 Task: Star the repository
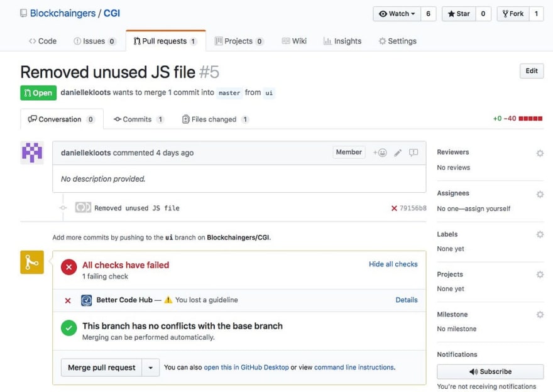click(459, 14)
